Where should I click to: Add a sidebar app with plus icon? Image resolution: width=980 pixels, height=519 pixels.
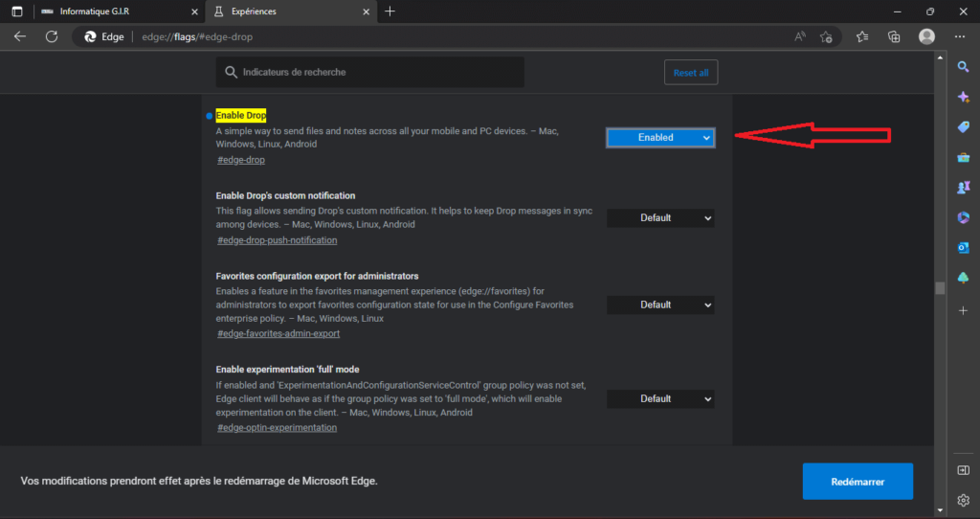[963, 310]
